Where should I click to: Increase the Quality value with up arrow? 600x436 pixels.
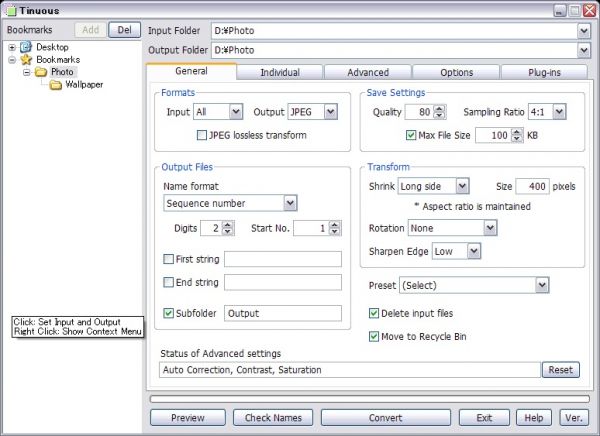click(x=440, y=108)
